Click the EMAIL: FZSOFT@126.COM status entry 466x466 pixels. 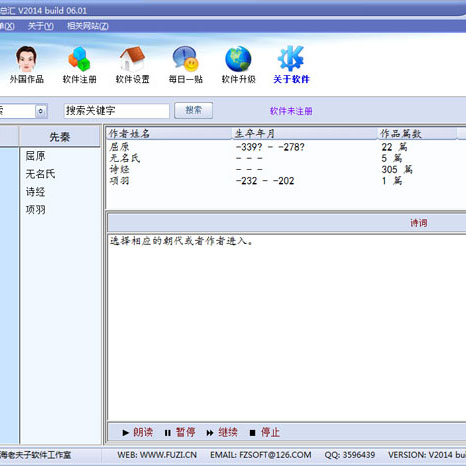261,455
